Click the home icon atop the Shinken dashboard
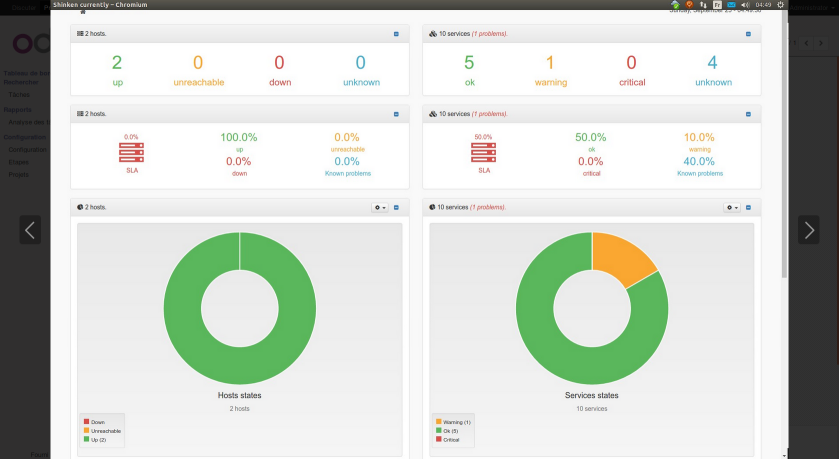The height and width of the screenshot is (459, 839). click(x=83, y=12)
